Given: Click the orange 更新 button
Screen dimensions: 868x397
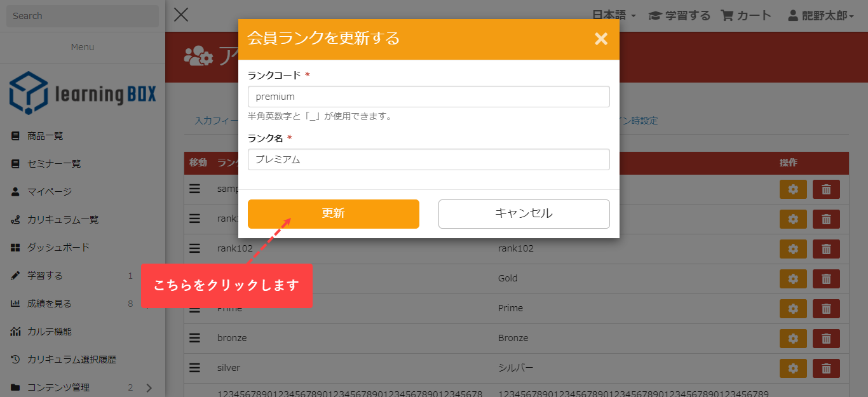Looking at the screenshot, I should coord(333,213).
